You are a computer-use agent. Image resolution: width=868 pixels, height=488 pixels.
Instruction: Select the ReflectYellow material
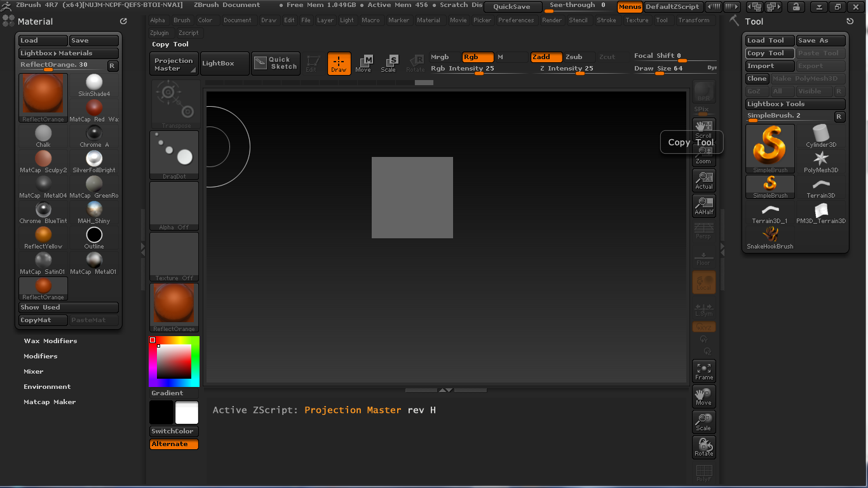(43, 238)
